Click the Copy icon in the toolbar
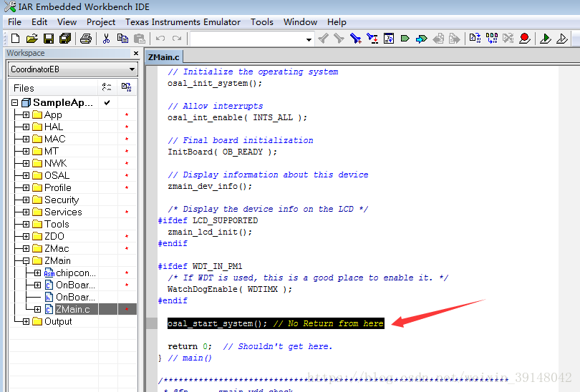Image resolution: width=580 pixels, height=392 pixels. point(122,39)
